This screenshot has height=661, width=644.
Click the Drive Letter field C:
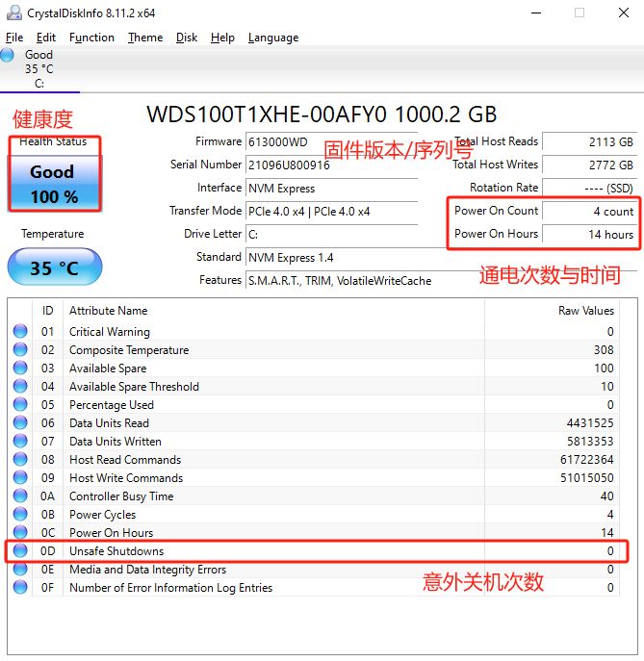point(331,235)
